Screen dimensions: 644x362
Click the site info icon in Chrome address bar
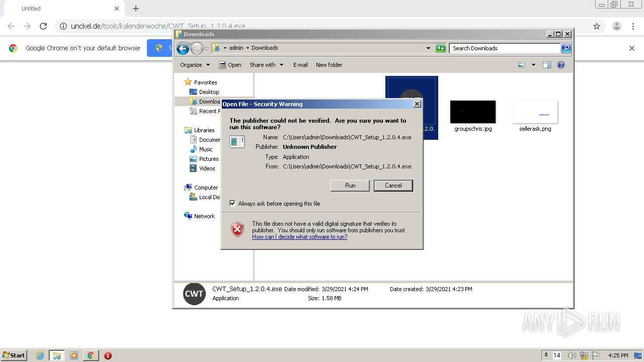63,26
